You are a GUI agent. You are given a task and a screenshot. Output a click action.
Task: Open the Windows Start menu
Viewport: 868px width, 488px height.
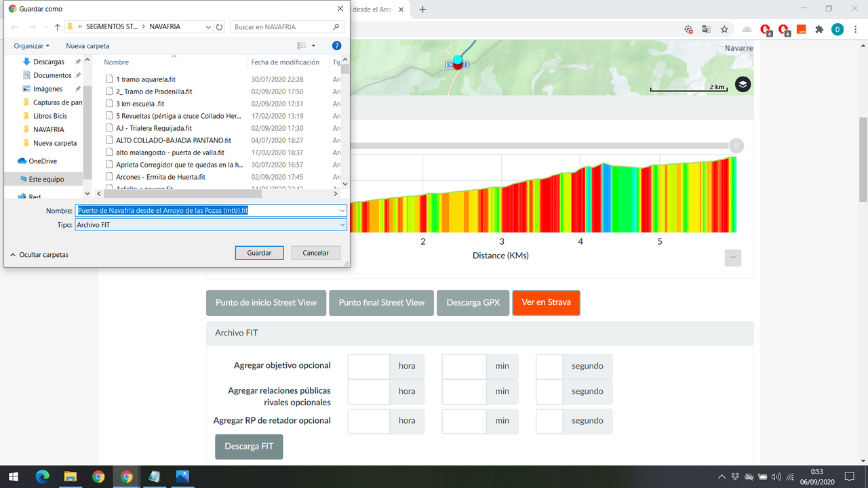(x=13, y=476)
